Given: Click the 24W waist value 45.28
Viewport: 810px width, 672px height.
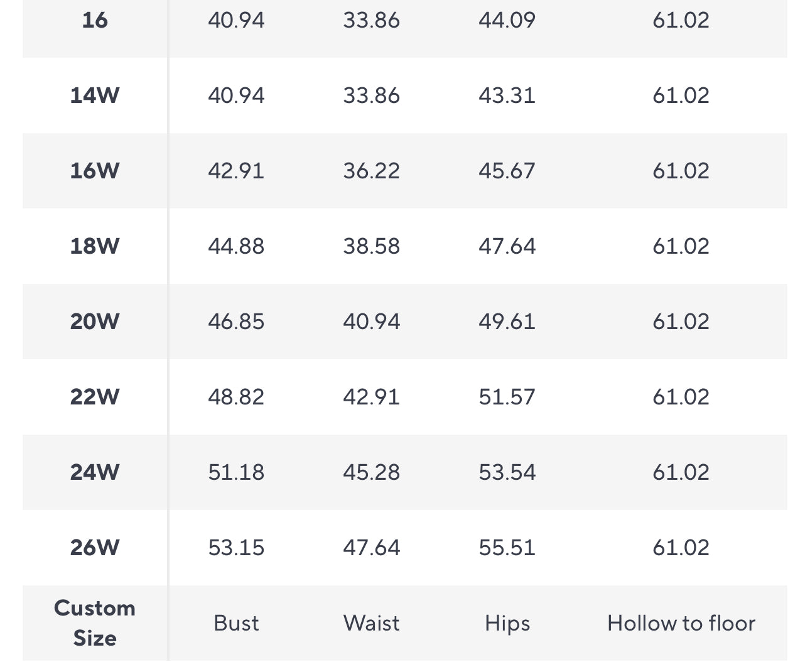Looking at the screenshot, I should [x=372, y=472].
